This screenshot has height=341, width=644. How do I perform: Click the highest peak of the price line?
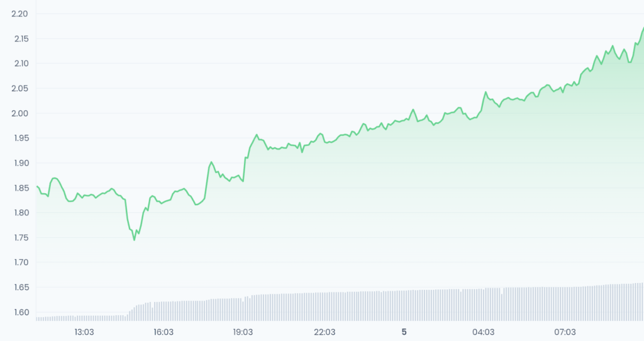point(642,28)
